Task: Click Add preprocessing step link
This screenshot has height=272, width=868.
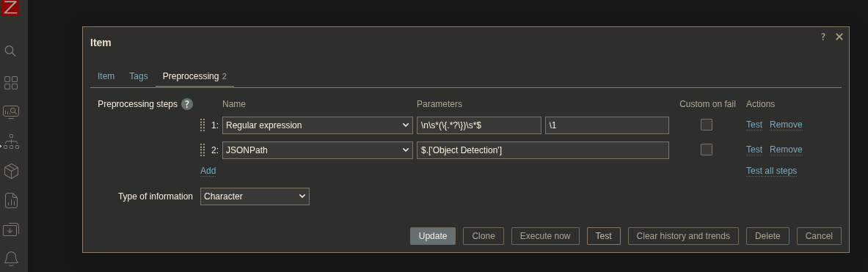Action: click(208, 171)
